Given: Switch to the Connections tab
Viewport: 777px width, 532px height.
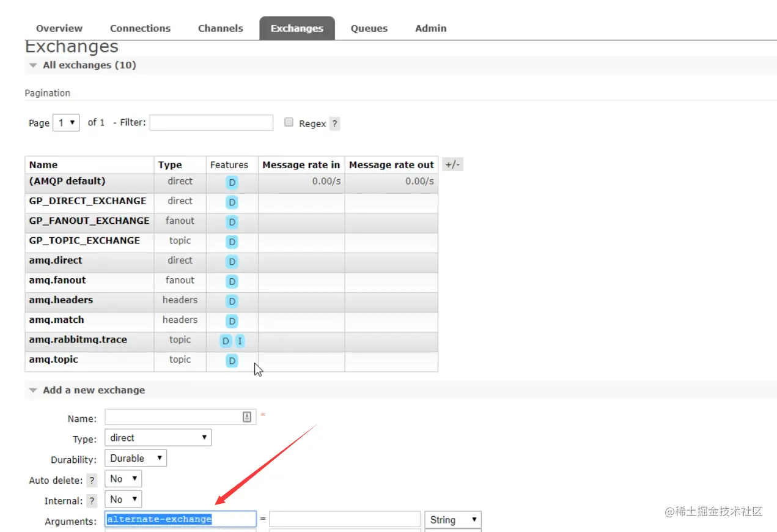Looking at the screenshot, I should coord(140,28).
